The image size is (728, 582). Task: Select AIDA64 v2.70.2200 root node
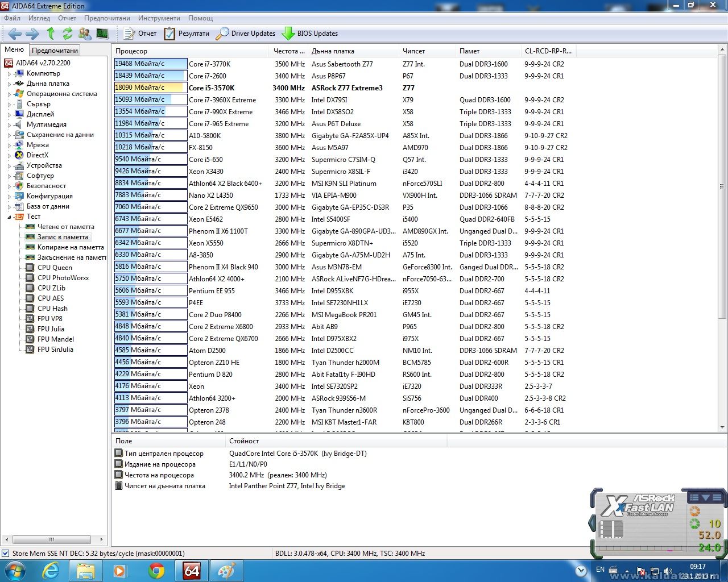38,63
